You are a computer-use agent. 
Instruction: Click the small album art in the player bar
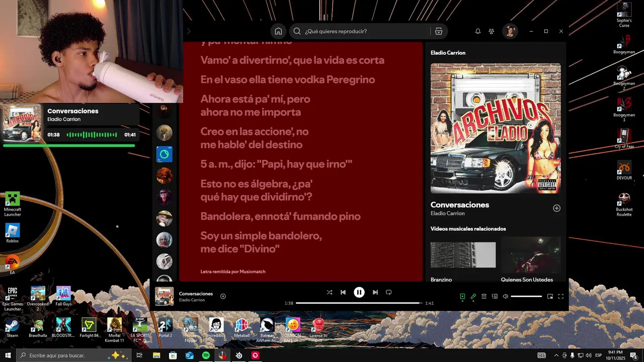point(164,297)
